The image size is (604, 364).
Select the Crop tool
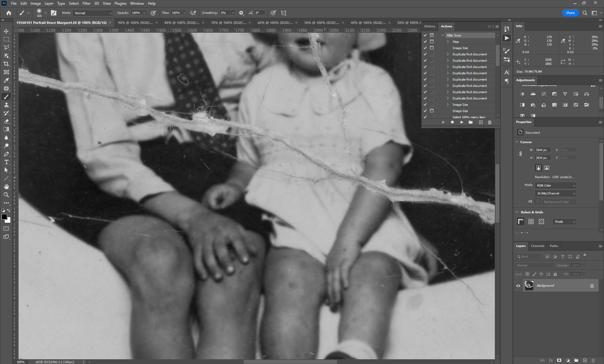pos(6,64)
